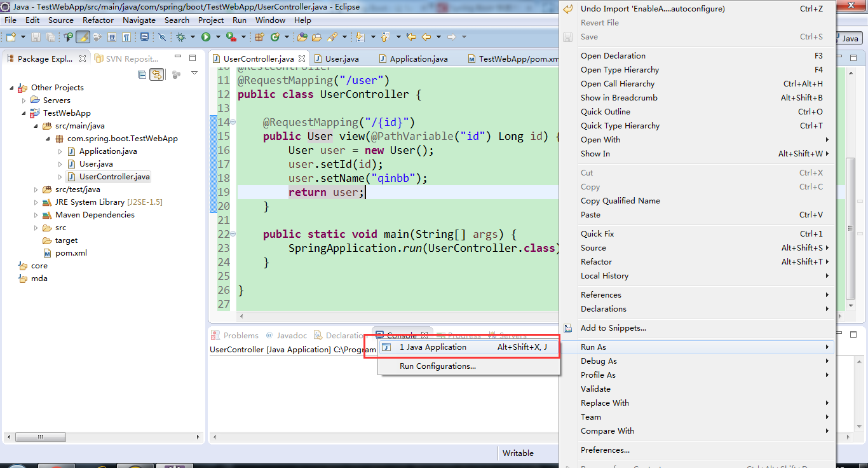Screen dimensions: 868x468
Task: Collapse method fold marker at line 14
Action: tap(233, 122)
